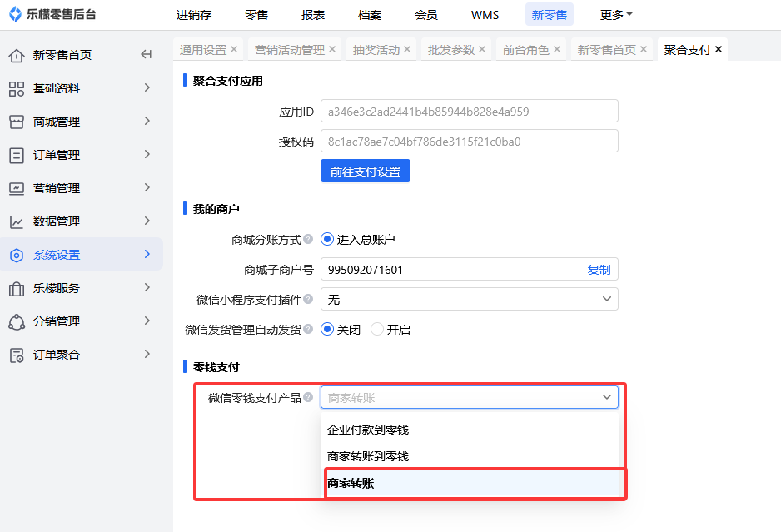781x532 pixels.
Task: Click the 新零售首页 home icon in sidebar
Action: pos(17,55)
